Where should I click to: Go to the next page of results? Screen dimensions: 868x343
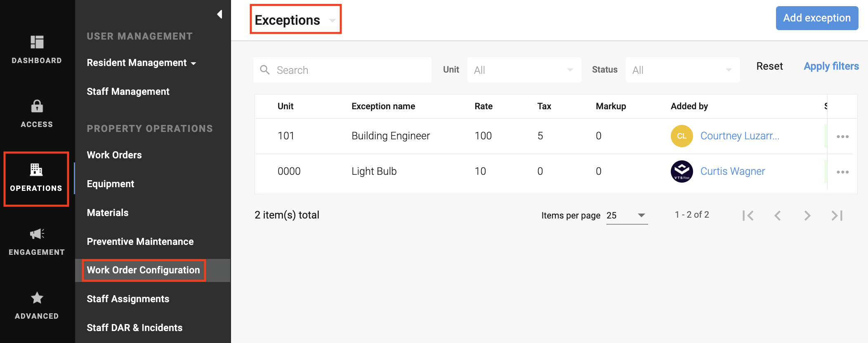pyautogui.click(x=807, y=215)
